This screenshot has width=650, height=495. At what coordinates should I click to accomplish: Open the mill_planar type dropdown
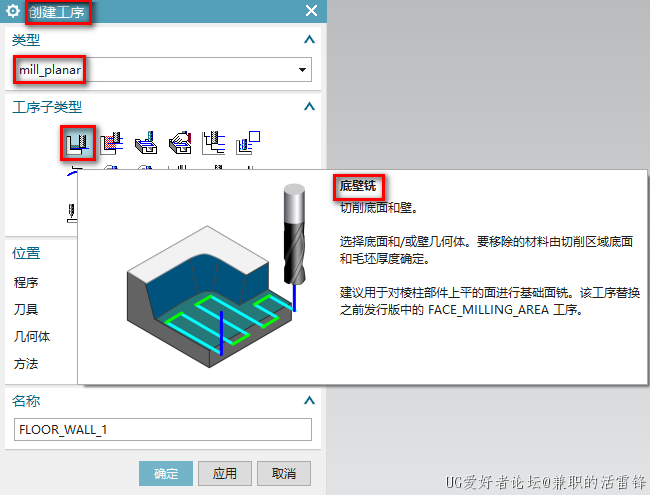coord(162,70)
